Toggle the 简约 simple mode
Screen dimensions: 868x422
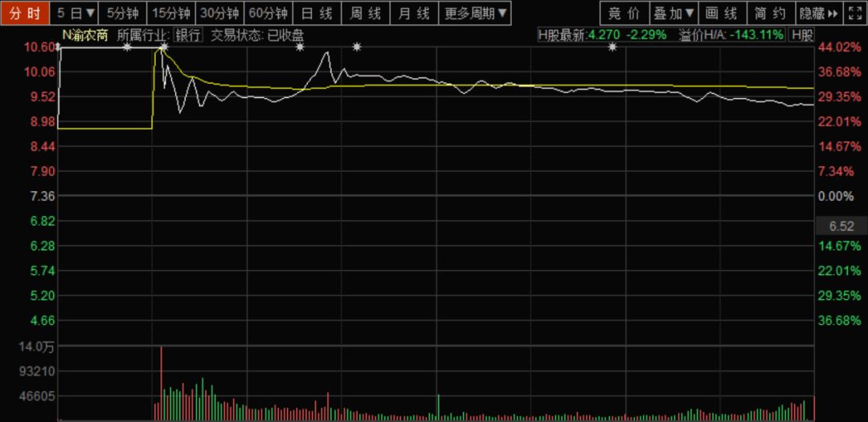771,14
